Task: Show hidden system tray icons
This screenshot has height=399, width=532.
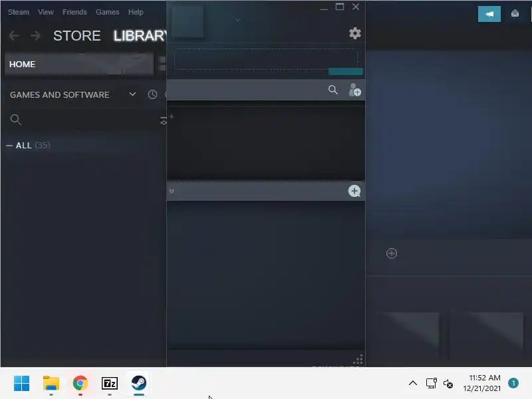Action: pos(413,384)
